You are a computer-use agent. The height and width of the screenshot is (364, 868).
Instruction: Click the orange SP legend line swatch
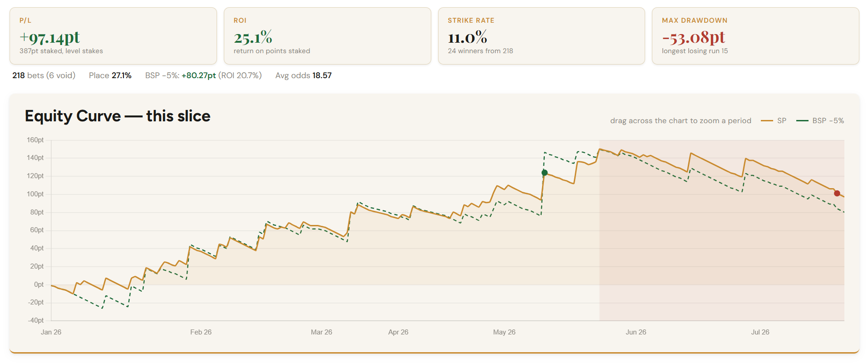click(767, 121)
